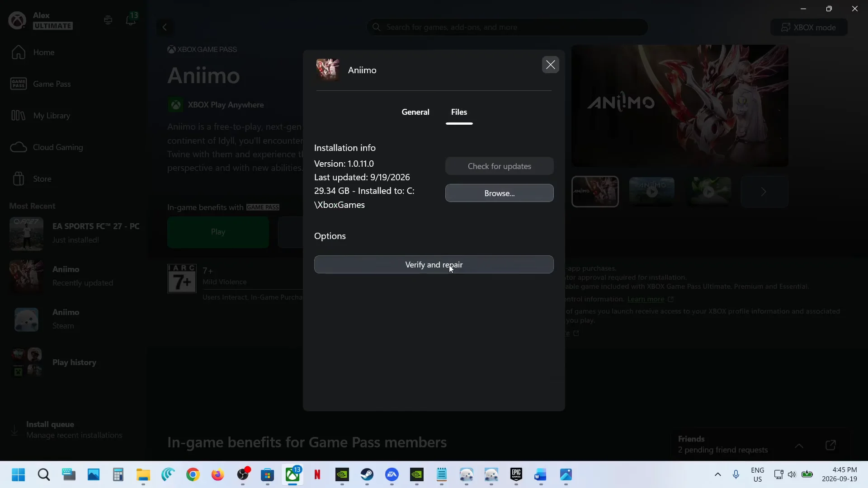Open the EA app from the taskbar
The height and width of the screenshot is (488, 868).
392,475
